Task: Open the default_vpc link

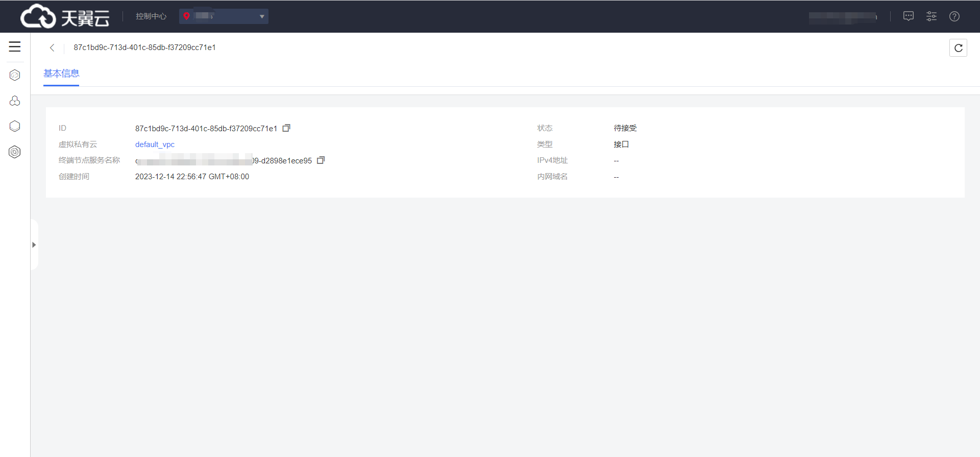Action: (x=155, y=145)
